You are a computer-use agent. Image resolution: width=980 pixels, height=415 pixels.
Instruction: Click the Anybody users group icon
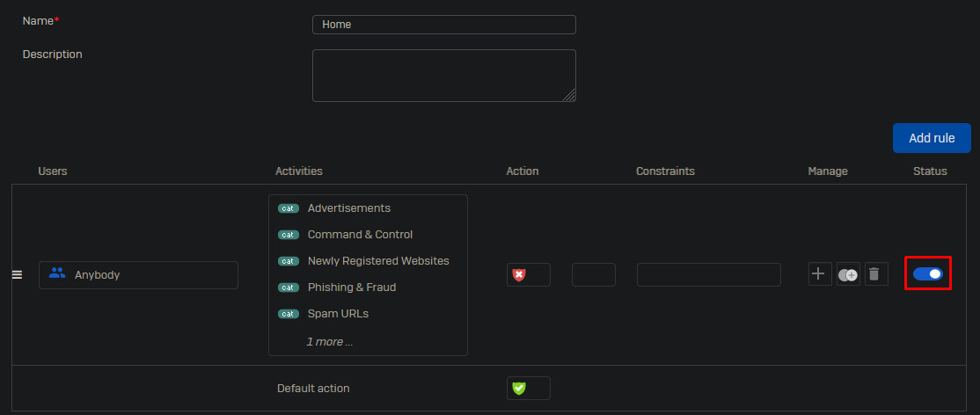(x=57, y=273)
